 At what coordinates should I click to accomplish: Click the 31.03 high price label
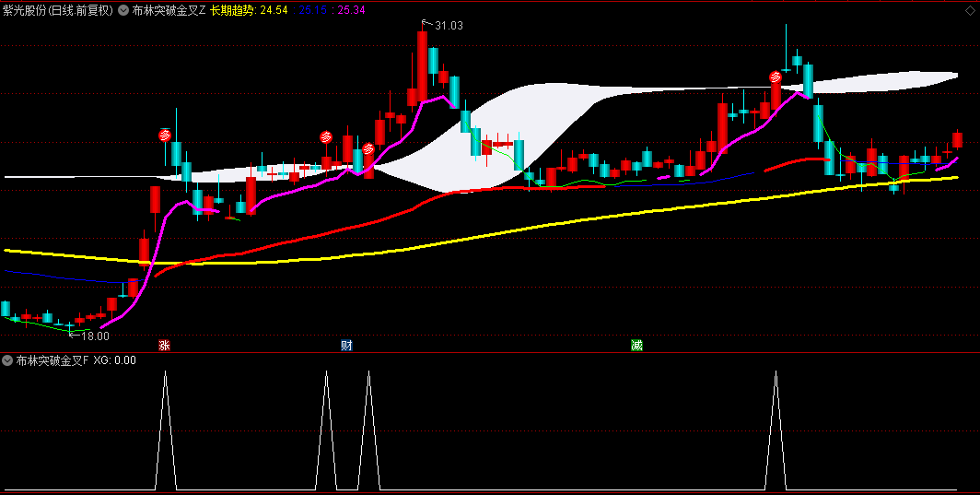[x=449, y=26]
